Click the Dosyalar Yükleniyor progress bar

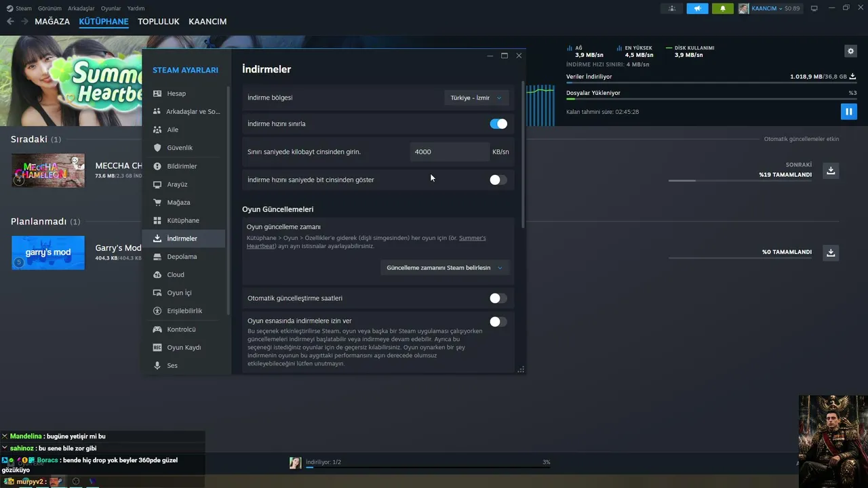(x=711, y=99)
